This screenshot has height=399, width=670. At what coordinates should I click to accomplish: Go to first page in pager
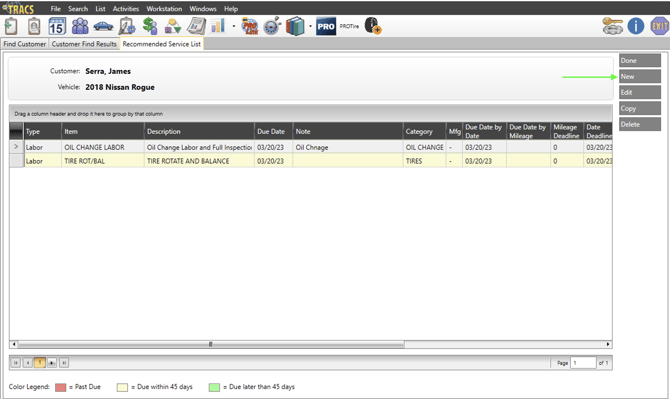15,363
